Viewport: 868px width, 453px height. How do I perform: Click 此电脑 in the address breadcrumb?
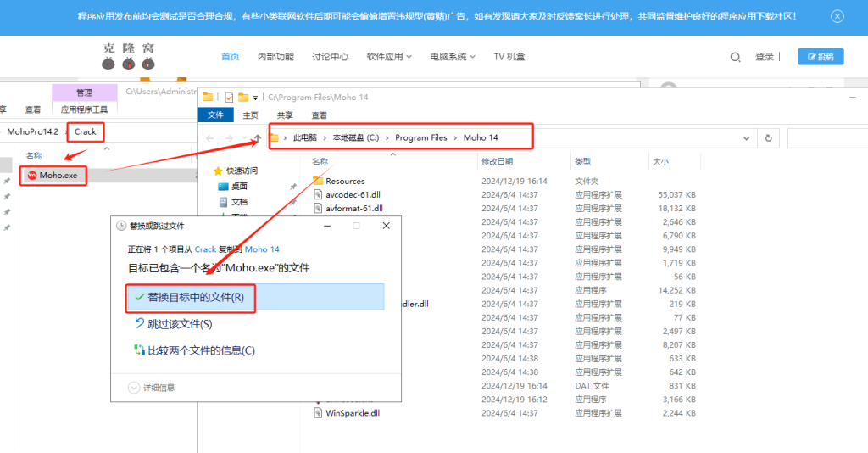pos(305,137)
